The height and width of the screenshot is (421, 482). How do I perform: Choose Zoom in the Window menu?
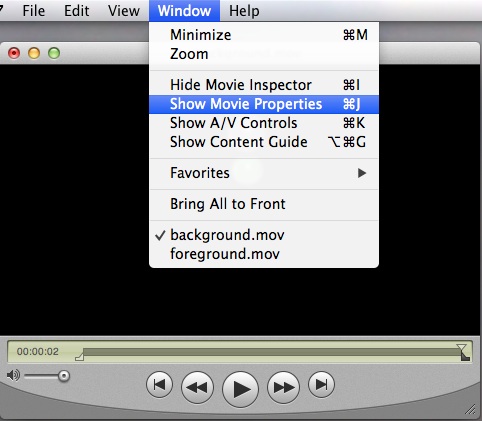pyautogui.click(x=264, y=54)
